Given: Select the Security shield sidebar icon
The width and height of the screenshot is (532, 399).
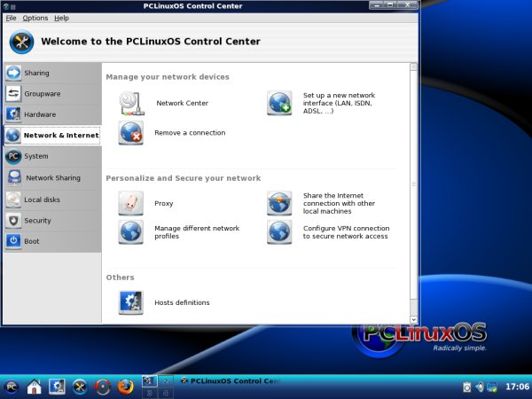Looking at the screenshot, I should (13, 221).
